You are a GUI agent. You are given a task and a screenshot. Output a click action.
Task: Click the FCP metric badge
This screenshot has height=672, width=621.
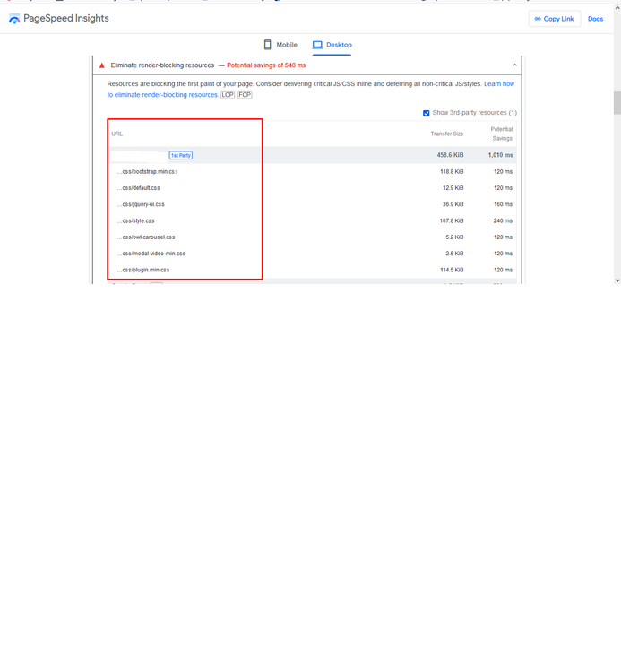(245, 94)
